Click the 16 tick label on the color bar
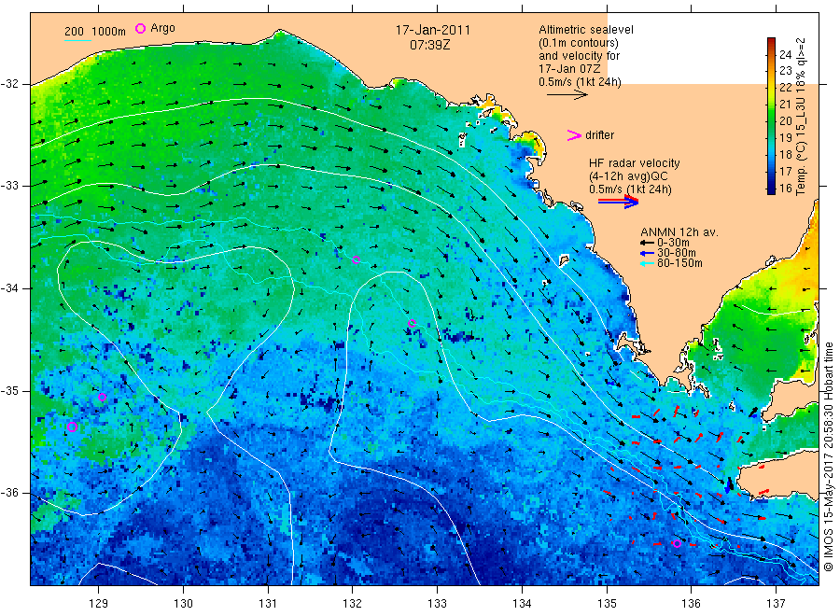 785,188
